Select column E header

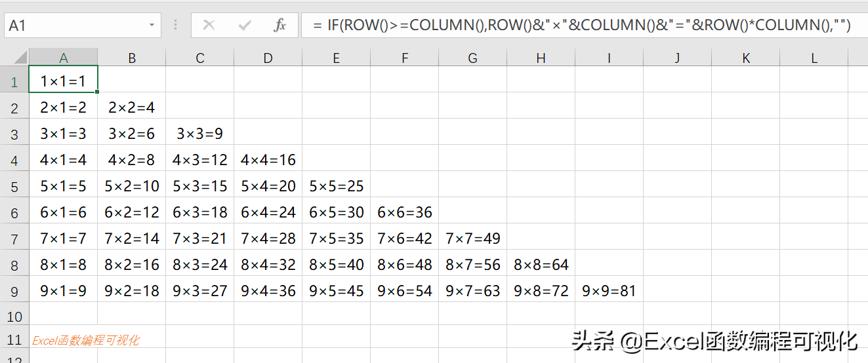point(336,58)
